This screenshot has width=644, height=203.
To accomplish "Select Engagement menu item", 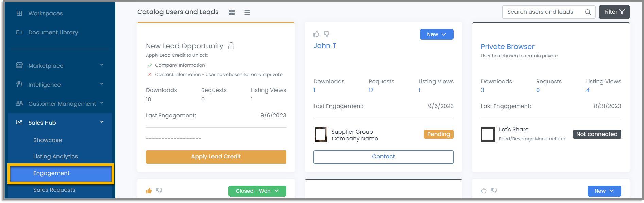I will [61, 173].
